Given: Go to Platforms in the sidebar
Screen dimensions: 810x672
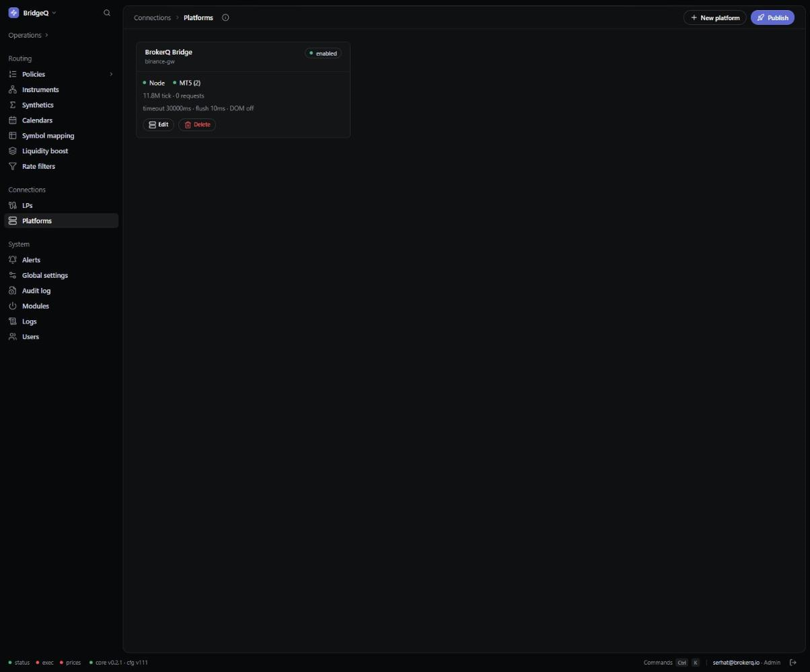Looking at the screenshot, I should pyautogui.click(x=61, y=221).
